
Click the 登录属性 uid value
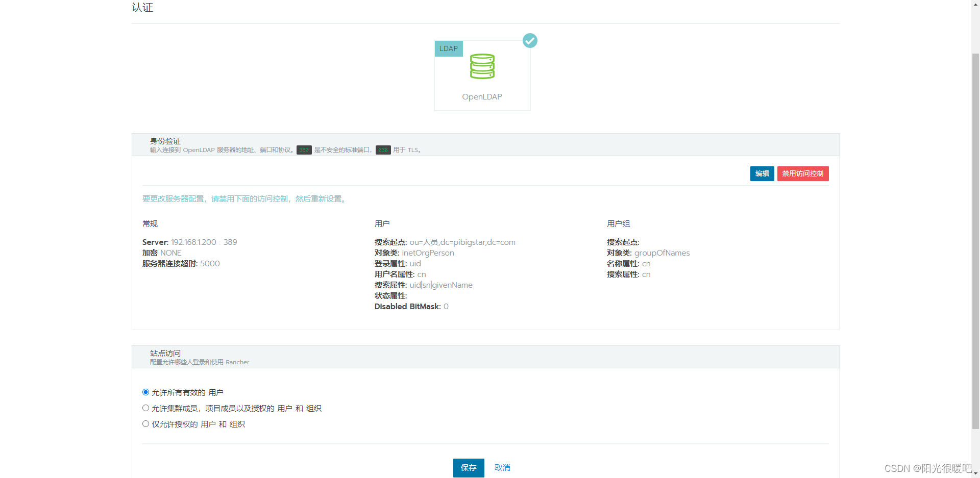coord(415,264)
